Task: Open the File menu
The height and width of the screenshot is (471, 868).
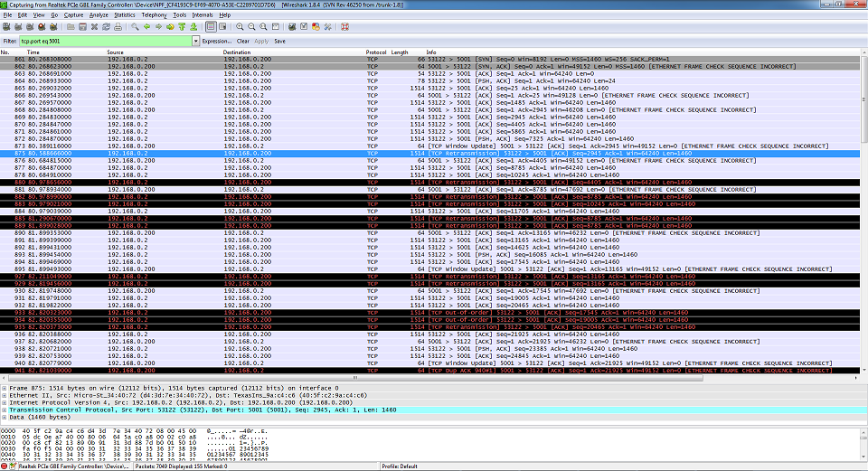Action: 8,15
